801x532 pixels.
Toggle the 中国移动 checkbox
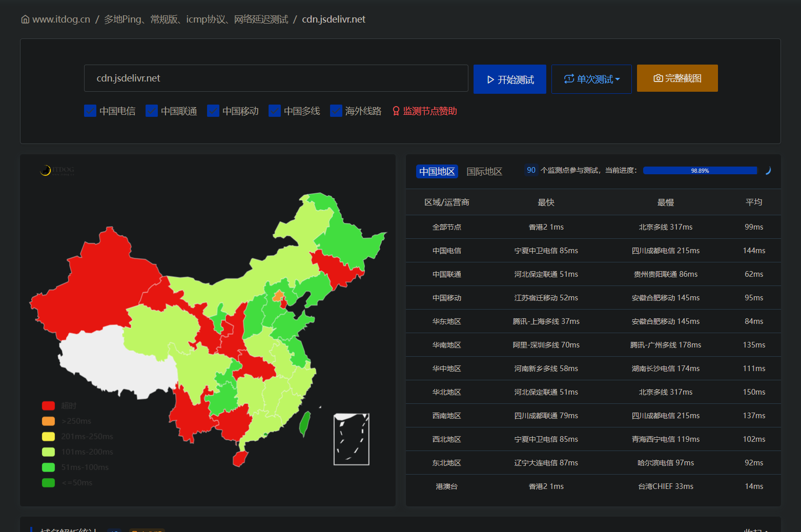[x=213, y=111]
